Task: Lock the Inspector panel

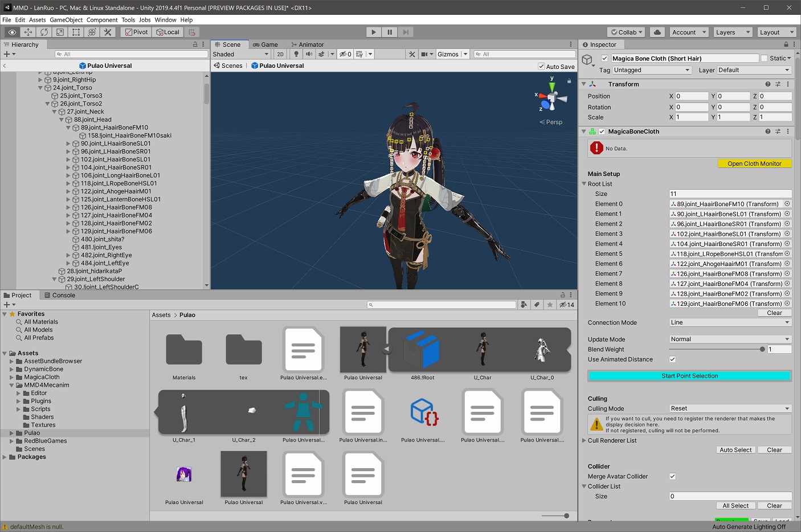Action: 786,44
